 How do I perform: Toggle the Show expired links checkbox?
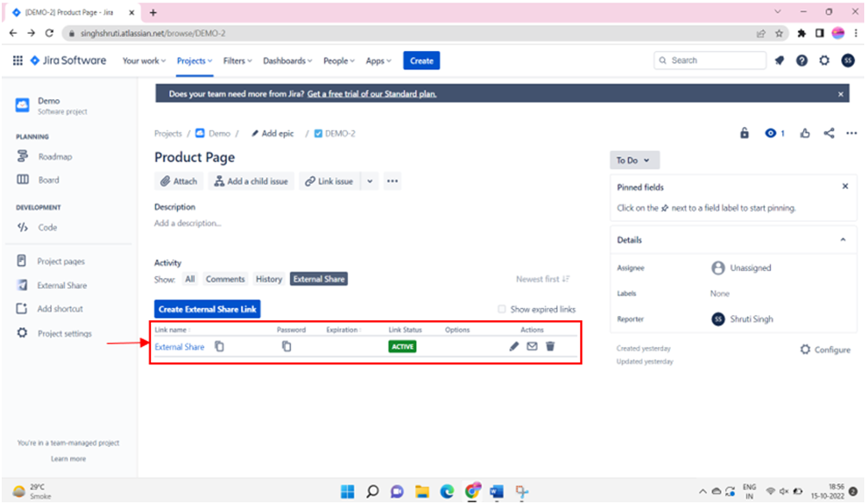pos(502,308)
